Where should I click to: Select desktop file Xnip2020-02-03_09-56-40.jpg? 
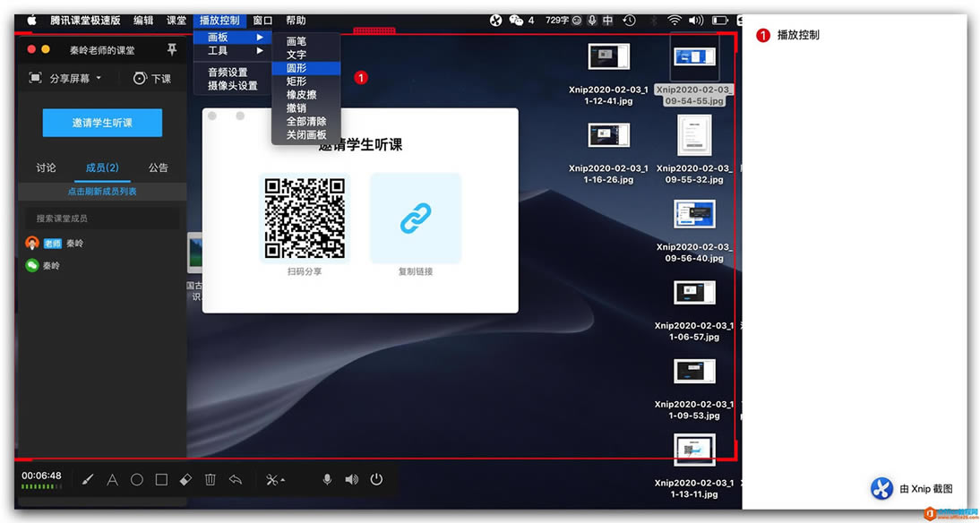(694, 230)
